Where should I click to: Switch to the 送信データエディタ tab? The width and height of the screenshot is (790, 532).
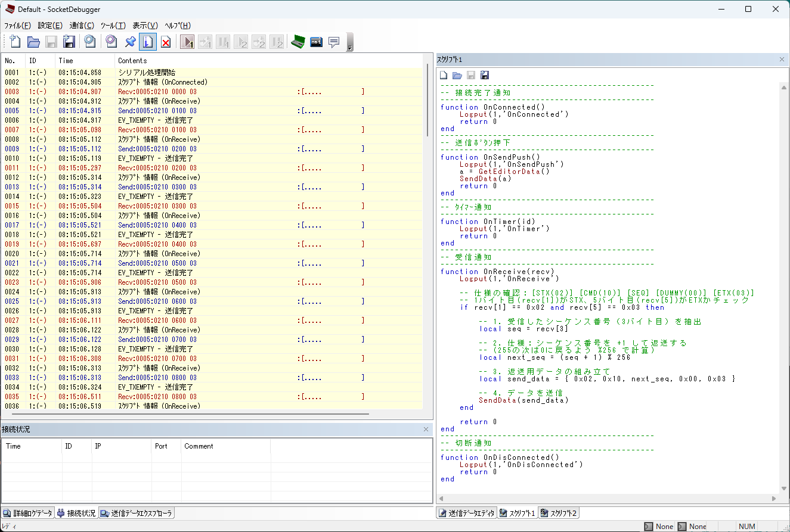(x=467, y=513)
